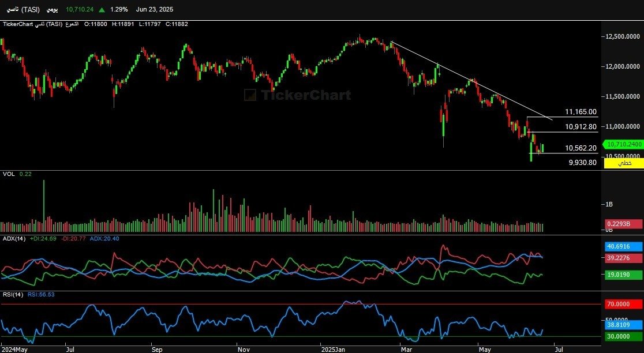Click the open value O:11800
The height and width of the screenshot is (353, 644).
96,24
